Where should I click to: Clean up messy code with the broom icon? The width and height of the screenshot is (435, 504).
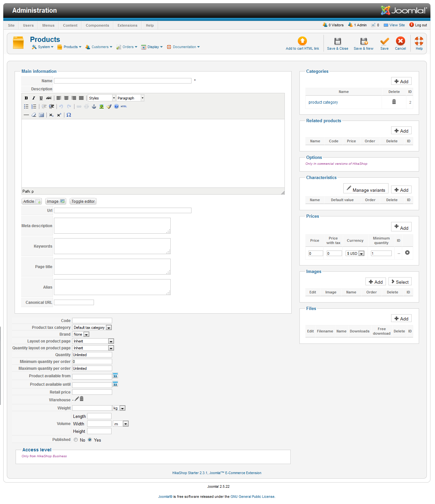click(x=109, y=107)
